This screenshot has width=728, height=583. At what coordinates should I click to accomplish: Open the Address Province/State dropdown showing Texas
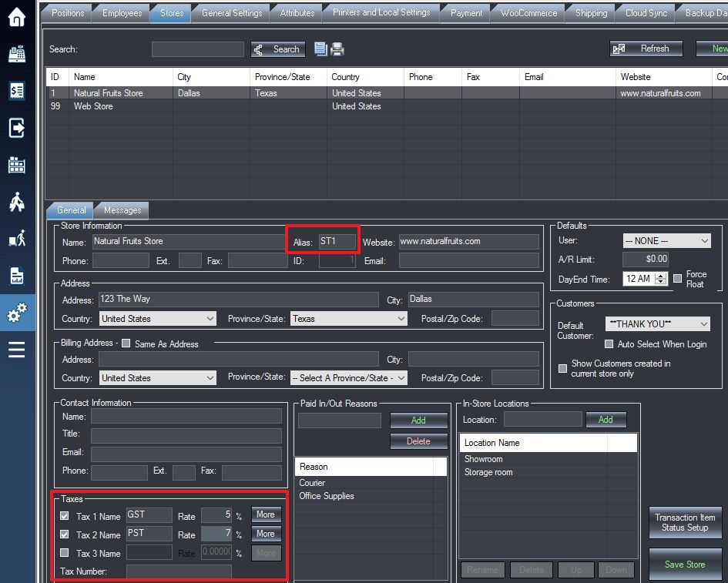pyautogui.click(x=349, y=319)
